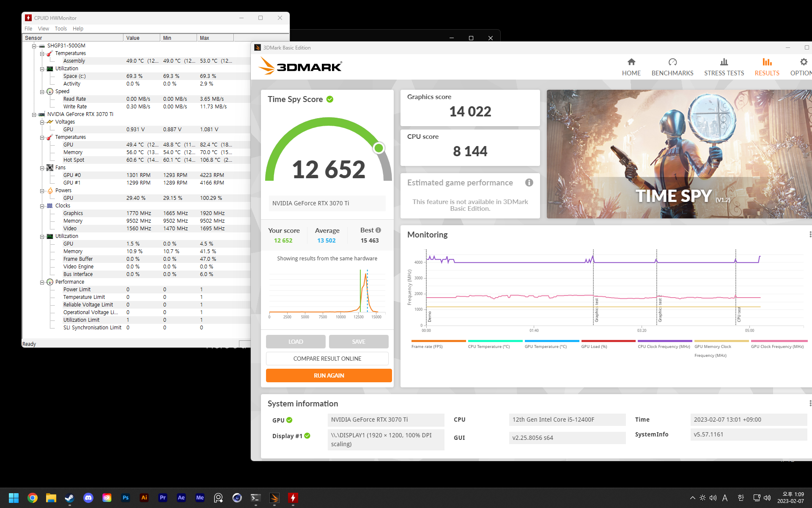Viewport: 812px width, 508px height.
Task: Click the GPU green check icon in System information
Action: tap(289, 420)
